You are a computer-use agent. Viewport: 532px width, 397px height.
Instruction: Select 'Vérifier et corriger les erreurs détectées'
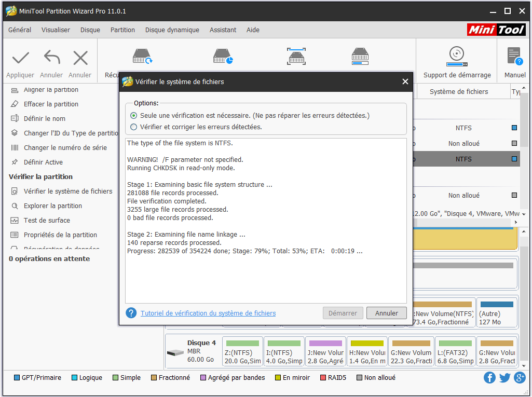pyautogui.click(x=134, y=127)
